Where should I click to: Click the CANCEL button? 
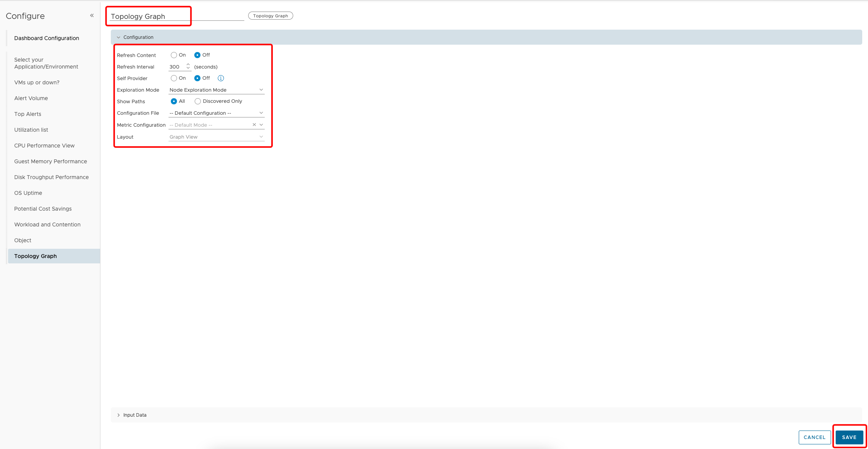pos(815,437)
